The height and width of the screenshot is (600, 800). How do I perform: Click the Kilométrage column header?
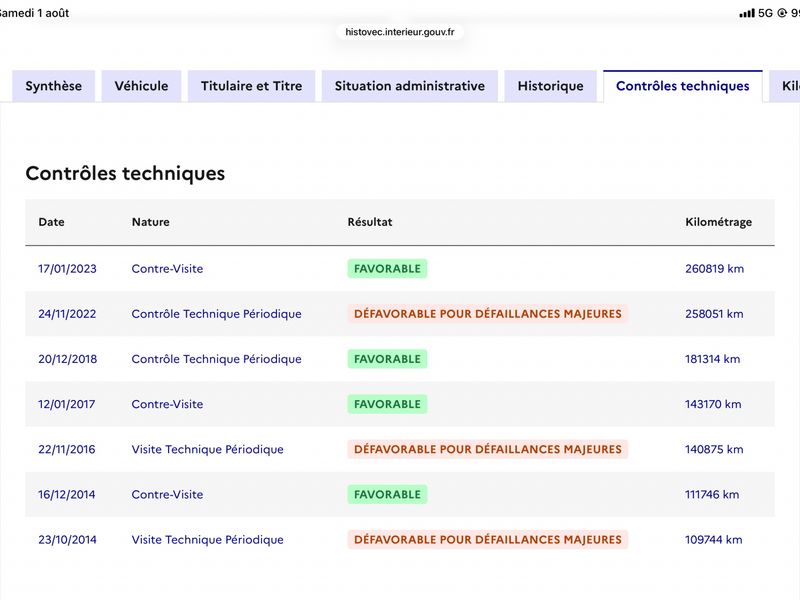tap(718, 222)
